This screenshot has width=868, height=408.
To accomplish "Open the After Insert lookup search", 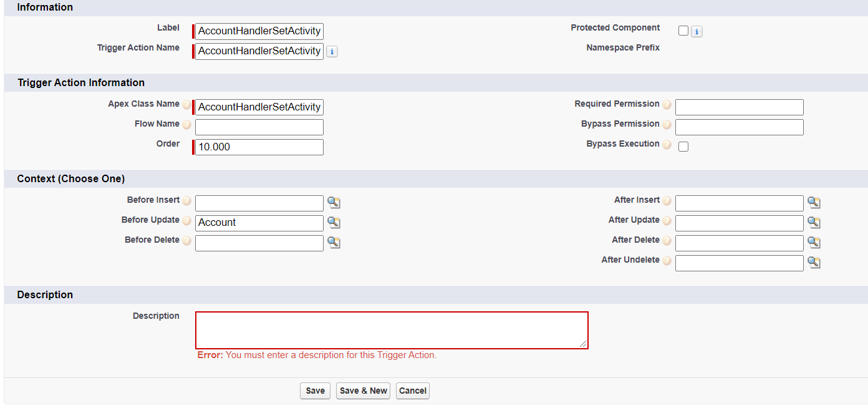I will [x=814, y=202].
